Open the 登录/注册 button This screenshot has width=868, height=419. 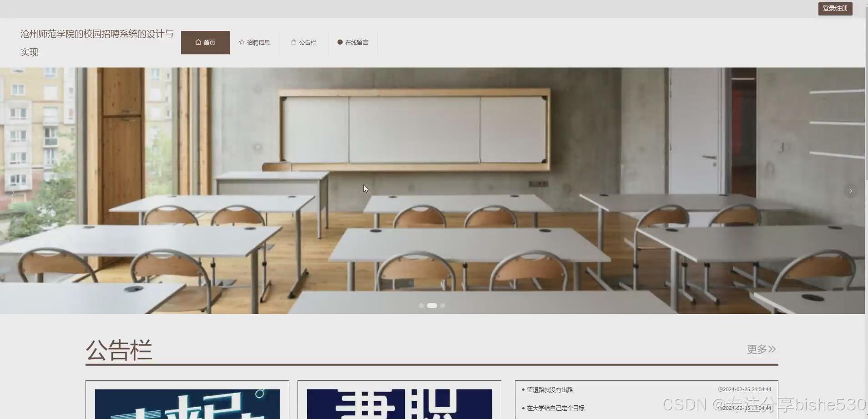(835, 9)
